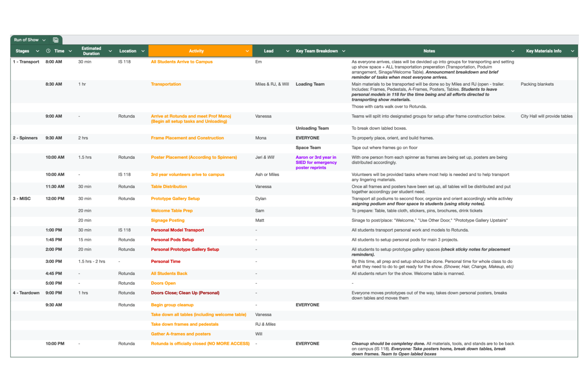The image size is (588, 392).
Task: Open the Run of Show dropdown arrow
Action: (44, 40)
